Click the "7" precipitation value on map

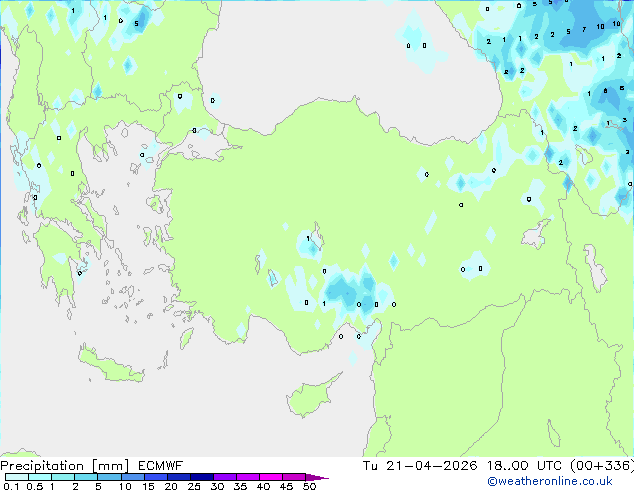point(584,29)
